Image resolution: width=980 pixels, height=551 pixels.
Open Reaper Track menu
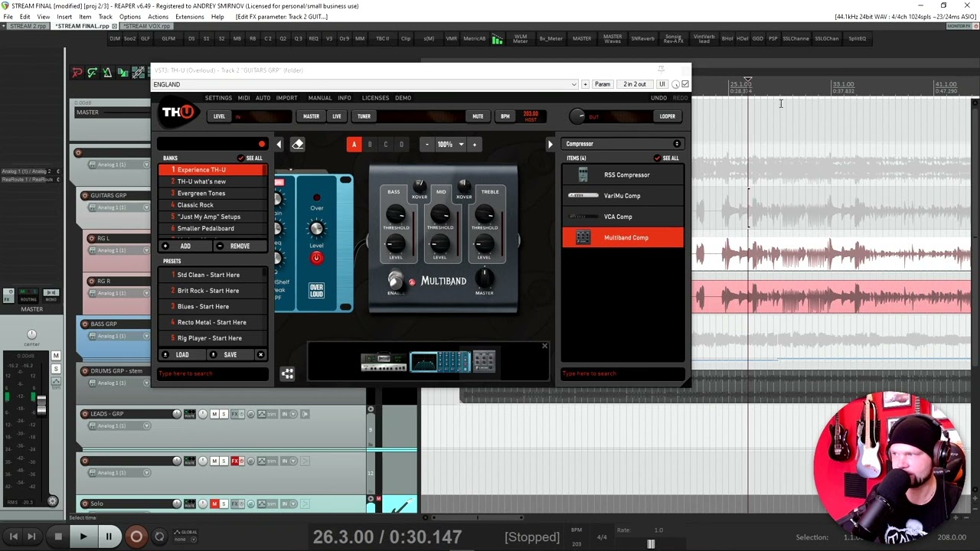(x=106, y=16)
